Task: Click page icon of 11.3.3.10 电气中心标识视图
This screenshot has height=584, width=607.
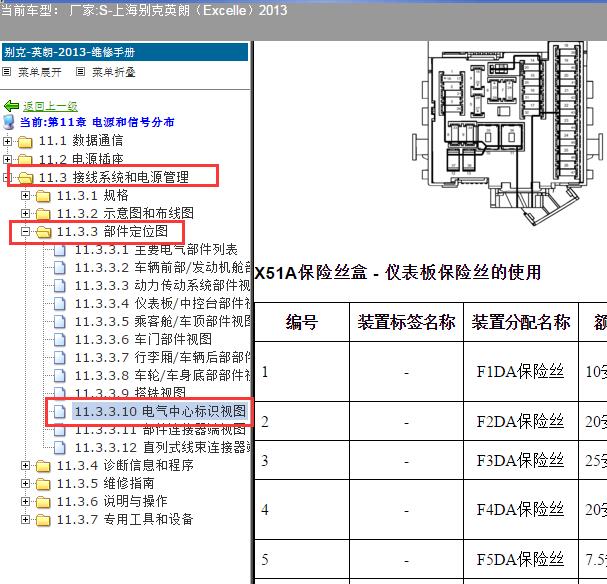Action: (x=60, y=411)
